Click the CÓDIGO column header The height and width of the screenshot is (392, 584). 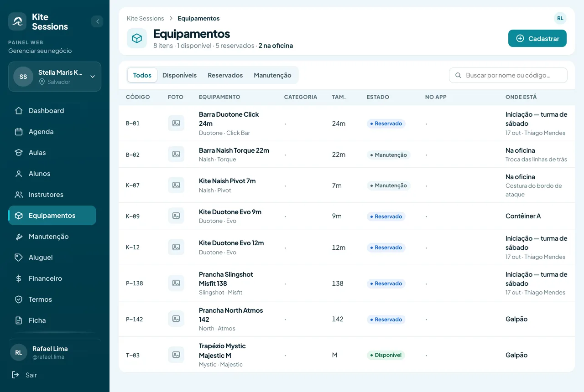[138, 97]
